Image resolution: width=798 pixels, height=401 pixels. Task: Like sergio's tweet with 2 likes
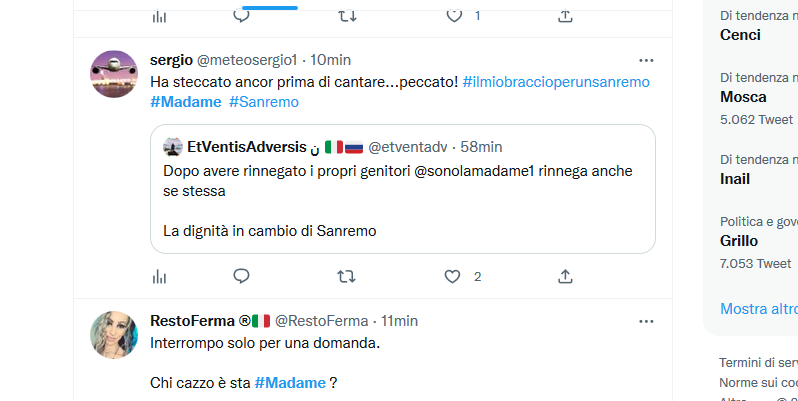452,276
